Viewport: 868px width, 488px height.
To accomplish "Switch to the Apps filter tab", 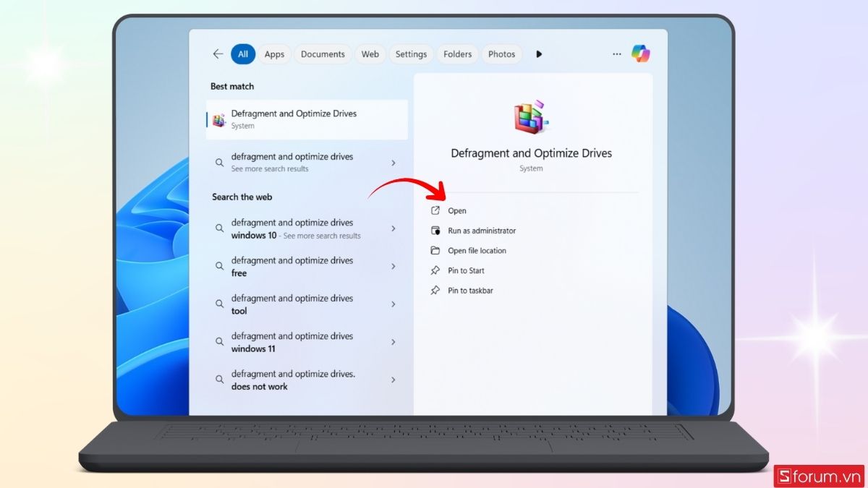I will coord(274,54).
